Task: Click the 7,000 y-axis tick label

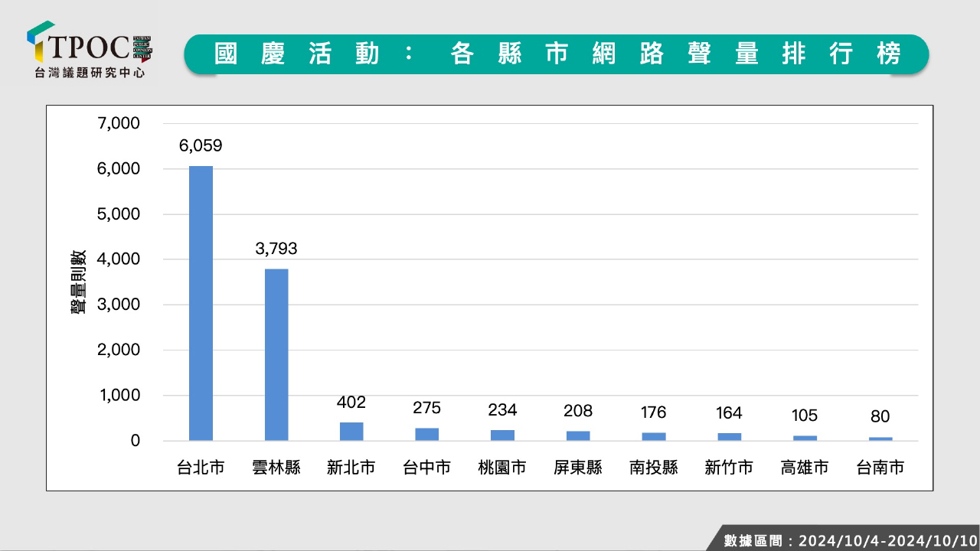Action: click(x=119, y=123)
